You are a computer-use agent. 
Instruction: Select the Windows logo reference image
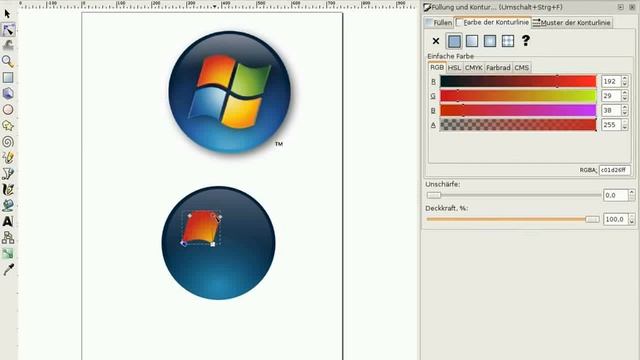tap(230, 92)
